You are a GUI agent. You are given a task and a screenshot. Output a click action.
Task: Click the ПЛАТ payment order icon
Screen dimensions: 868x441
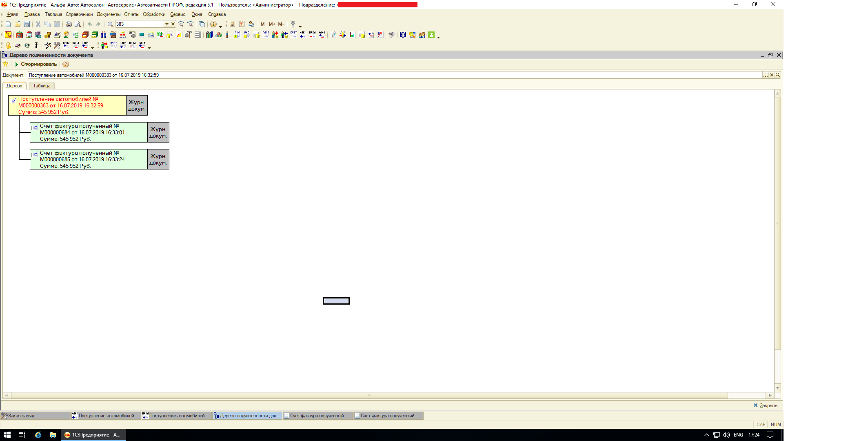tap(266, 35)
